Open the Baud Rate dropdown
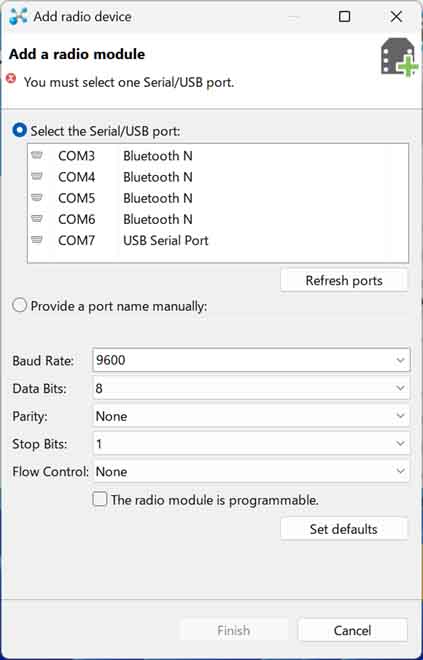Screen dimensions: 423x660 (x=251, y=360)
